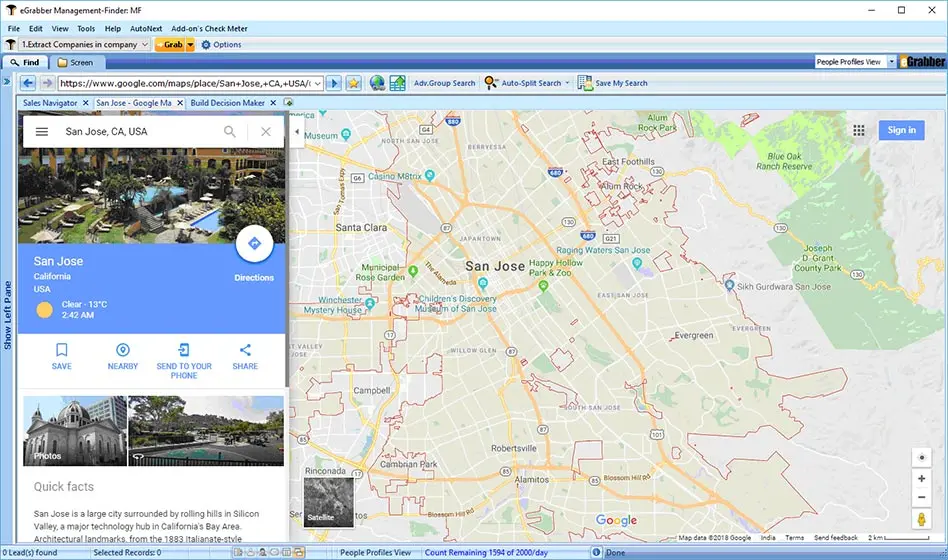Open the AutoNext menu
The width and height of the screenshot is (948, 560).
pos(146,28)
